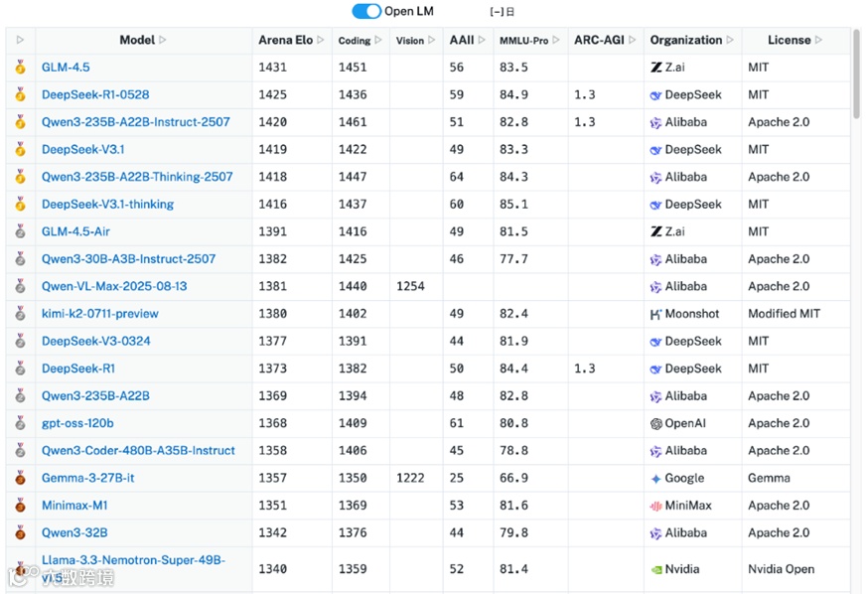Open the Qwen3-Coder-480B-A35B-Instruct link
Image resolution: width=868 pixels, height=594 pixels.
138,451
